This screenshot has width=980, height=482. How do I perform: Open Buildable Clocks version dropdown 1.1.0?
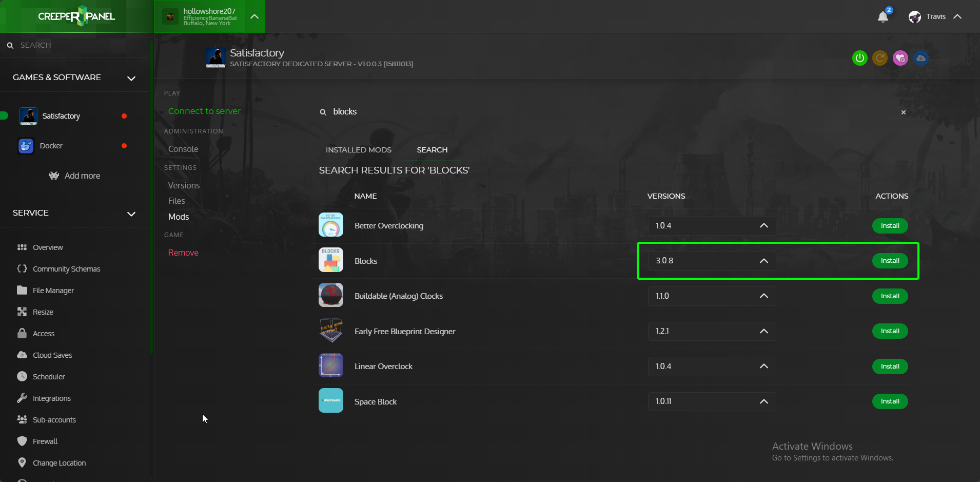coord(712,296)
